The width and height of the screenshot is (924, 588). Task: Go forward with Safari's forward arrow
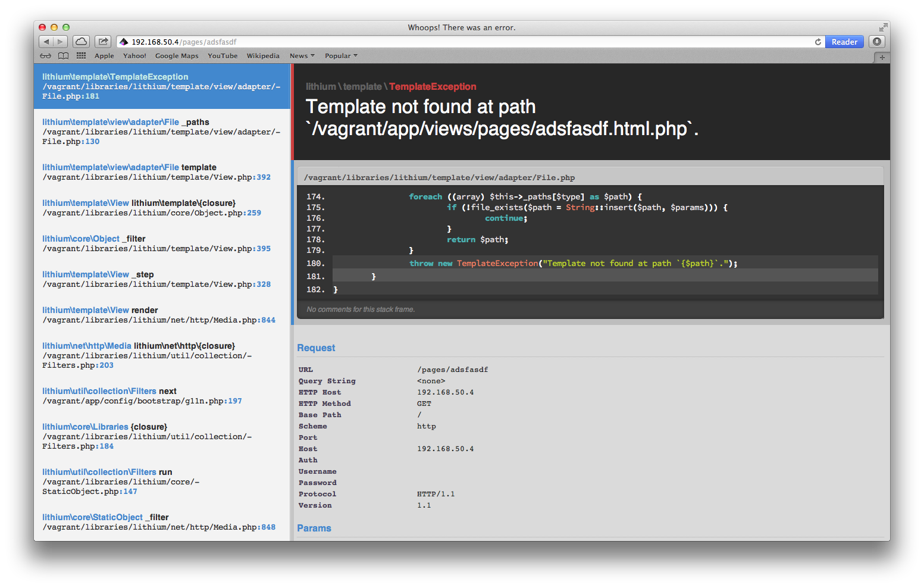click(60, 42)
